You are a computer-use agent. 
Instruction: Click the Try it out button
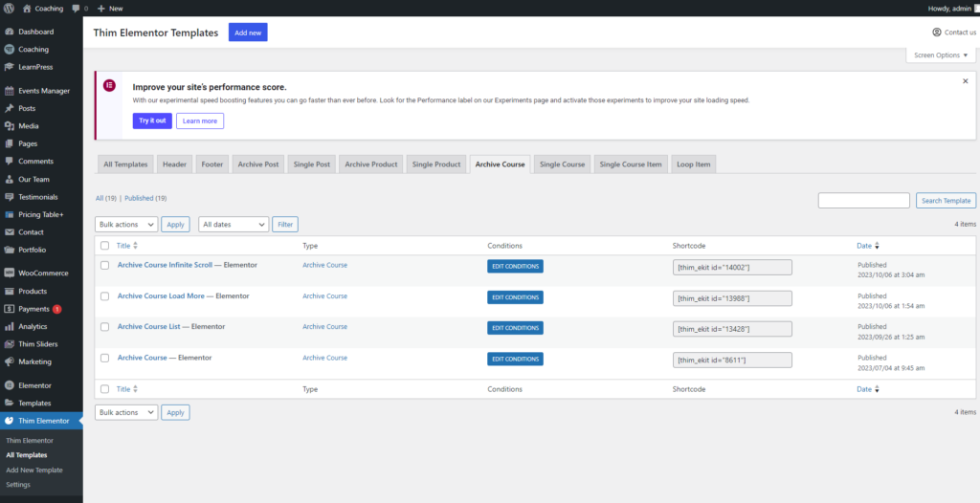click(152, 120)
